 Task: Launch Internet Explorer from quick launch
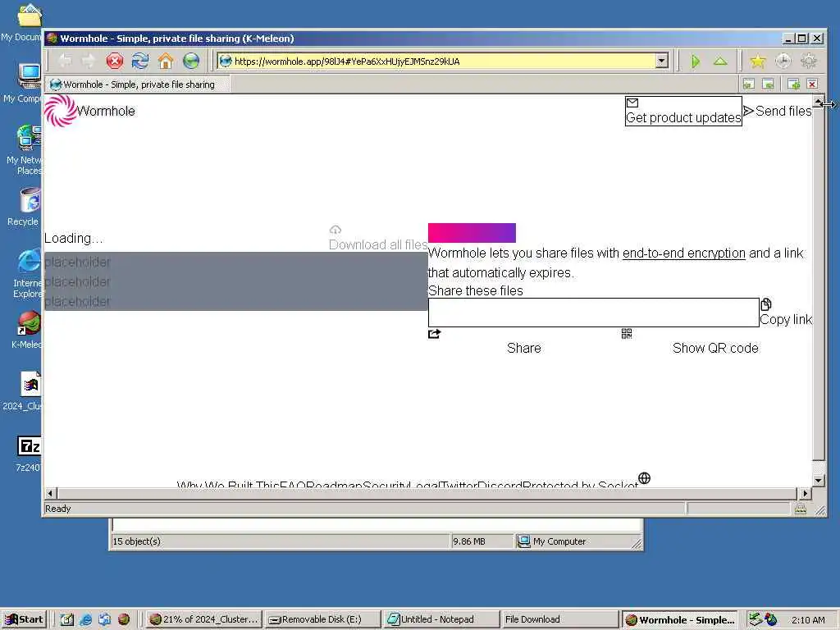(85, 620)
